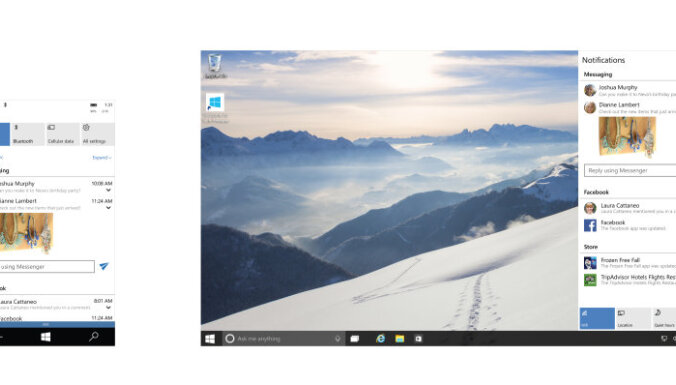
Task: Click Reply using Messenger field on desktop
Action: pyautogui.click(x=630, y=170)
